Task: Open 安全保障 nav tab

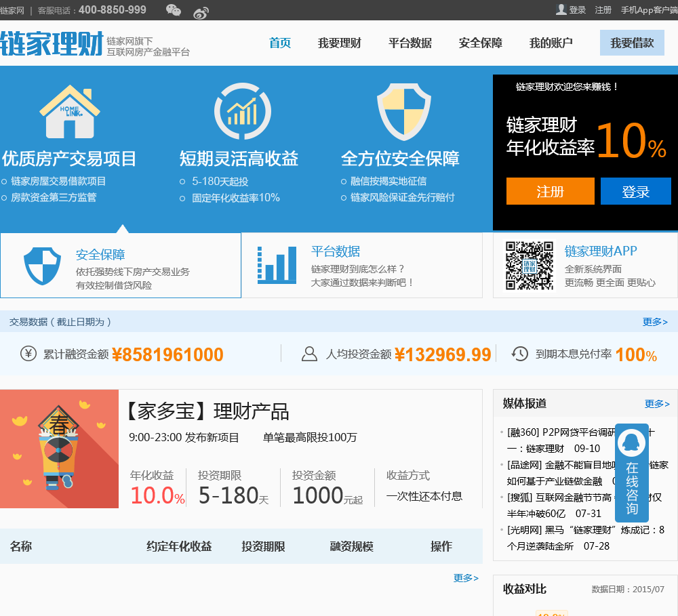Action: (481, 43)
